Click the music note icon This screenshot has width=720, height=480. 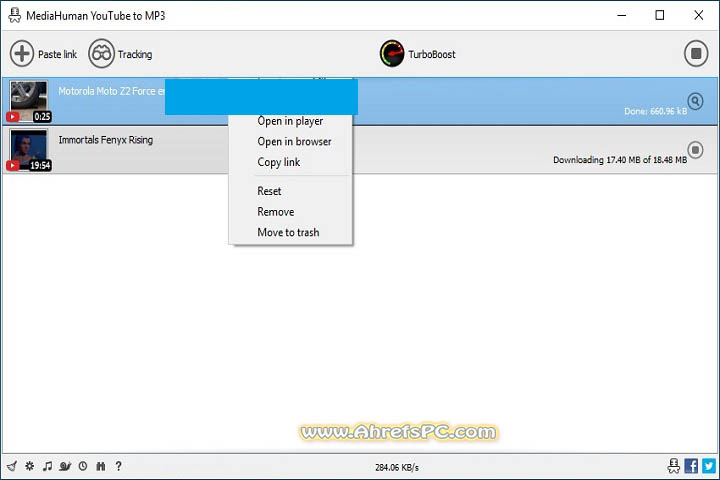point(47,466)
